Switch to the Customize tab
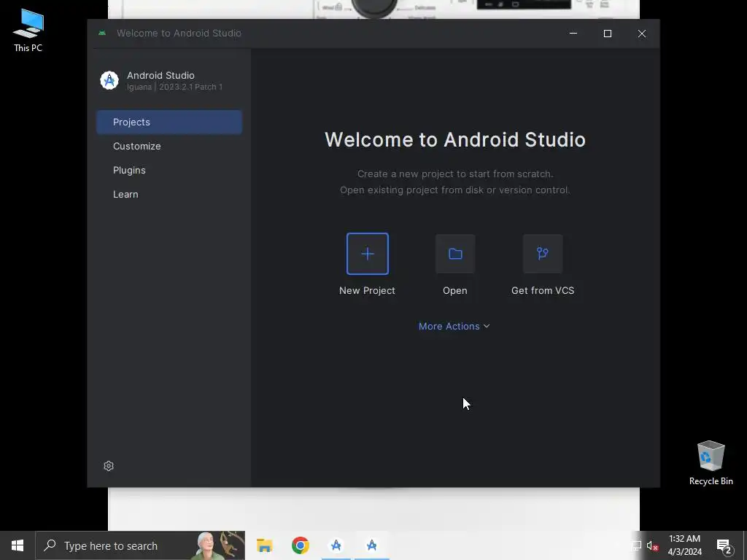This screenshot has width=747, height=560. click(169, 146)
